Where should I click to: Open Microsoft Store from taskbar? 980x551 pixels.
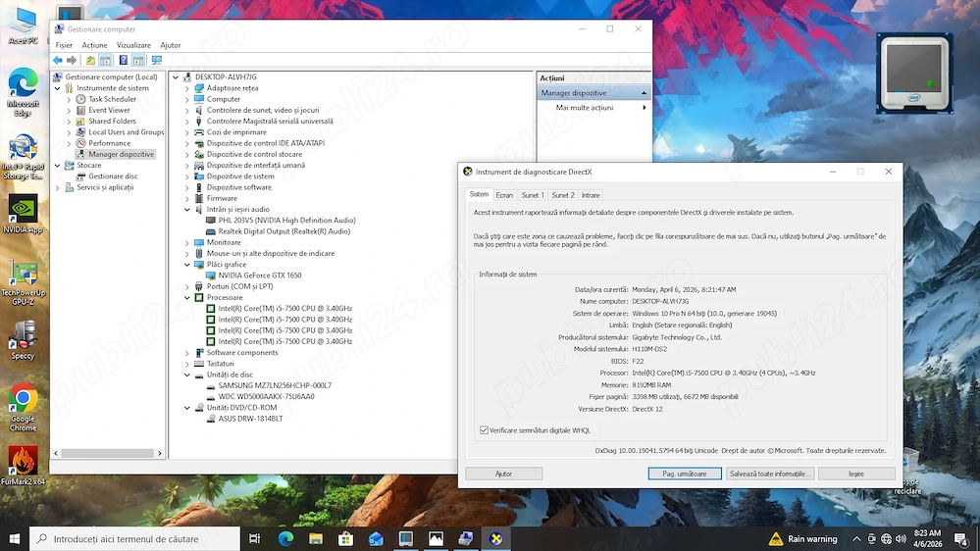(345, 538)
